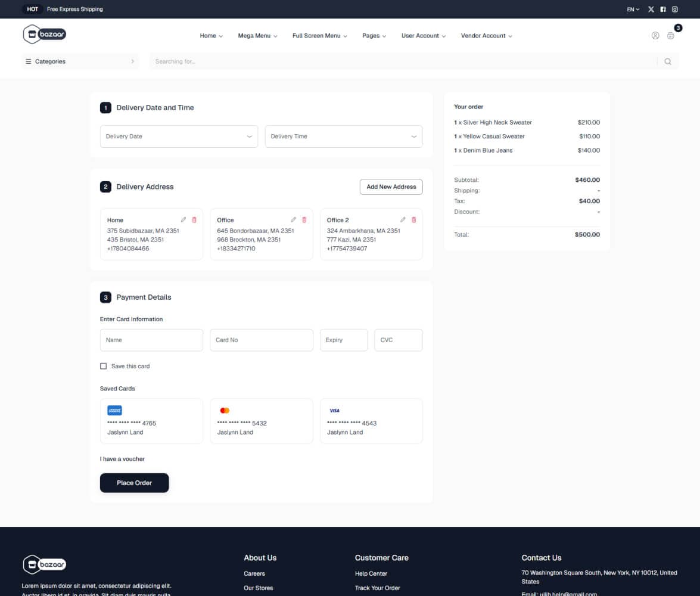Open the EN language selector
700x596 pixels.
click(x=632, y=9)
